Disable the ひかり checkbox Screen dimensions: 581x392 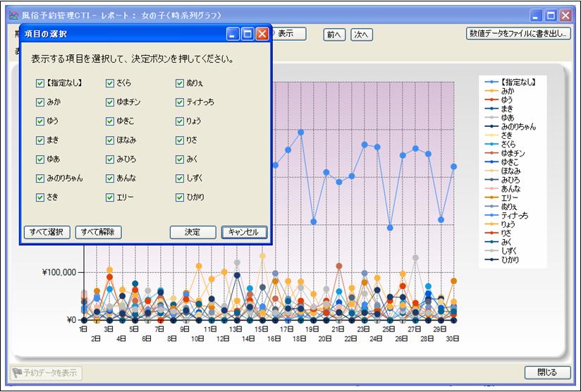pos(180,197)
